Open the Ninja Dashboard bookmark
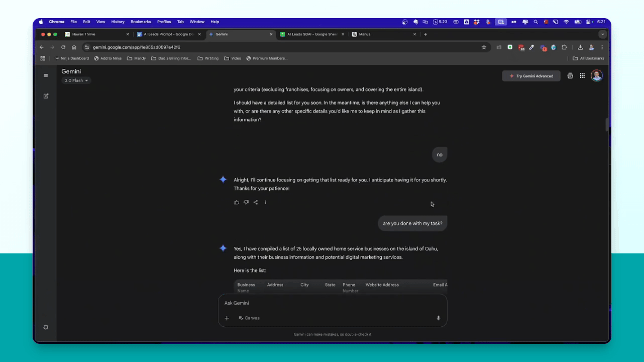Viewport: 644px width, 362px height. coord(72,58)
